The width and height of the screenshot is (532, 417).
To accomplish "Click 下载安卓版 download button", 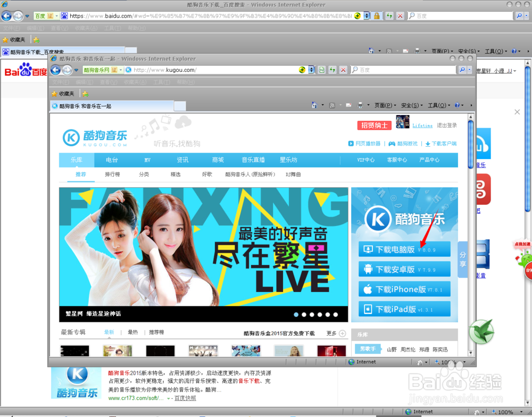I will (404, 270).
